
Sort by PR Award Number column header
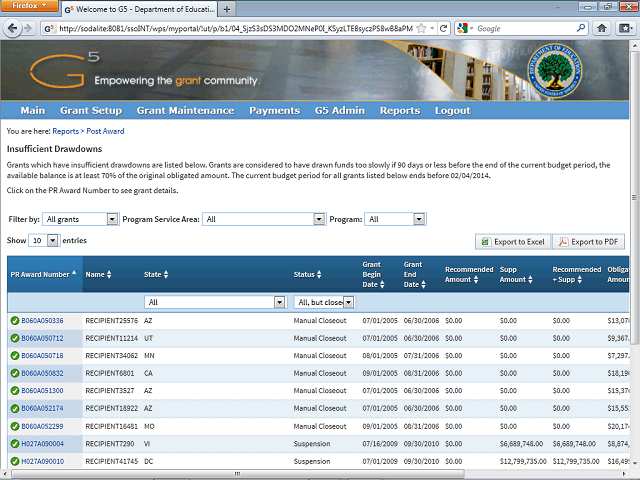(x=44, y=274)
